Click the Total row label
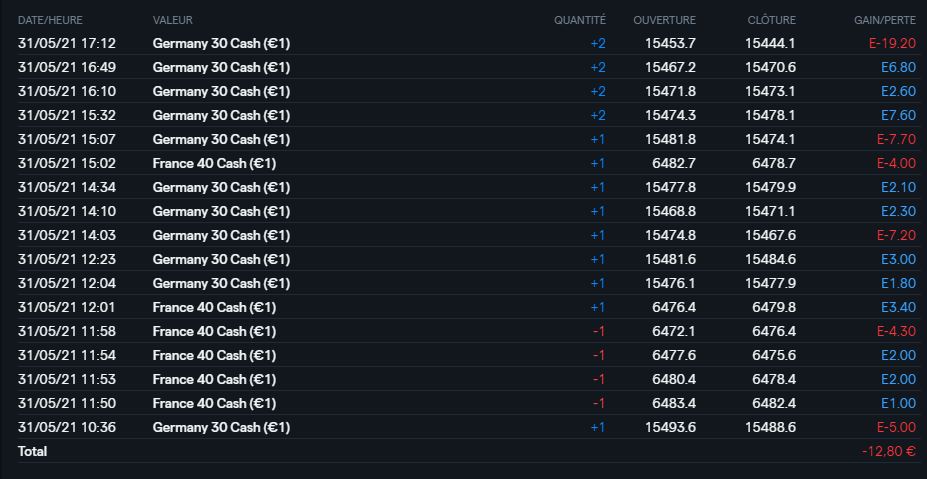 (x=33, y=451)
